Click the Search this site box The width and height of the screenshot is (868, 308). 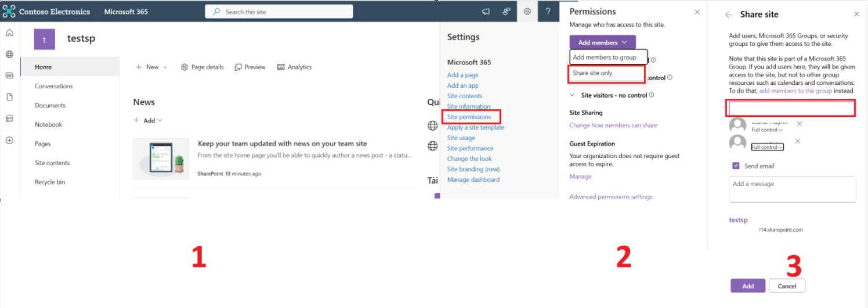(279, 12)
